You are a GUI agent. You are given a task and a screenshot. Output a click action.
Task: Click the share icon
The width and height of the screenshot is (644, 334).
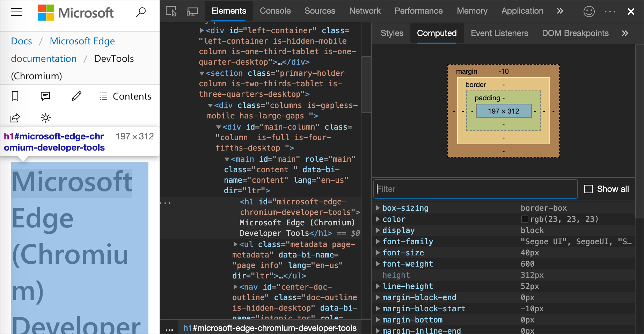point(15,118)
